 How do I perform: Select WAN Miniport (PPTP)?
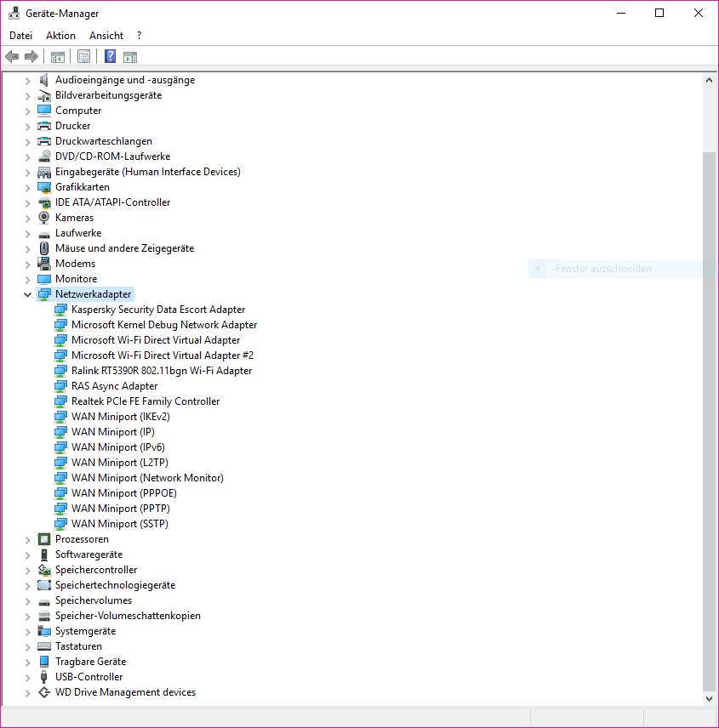(x=121, y=509)
